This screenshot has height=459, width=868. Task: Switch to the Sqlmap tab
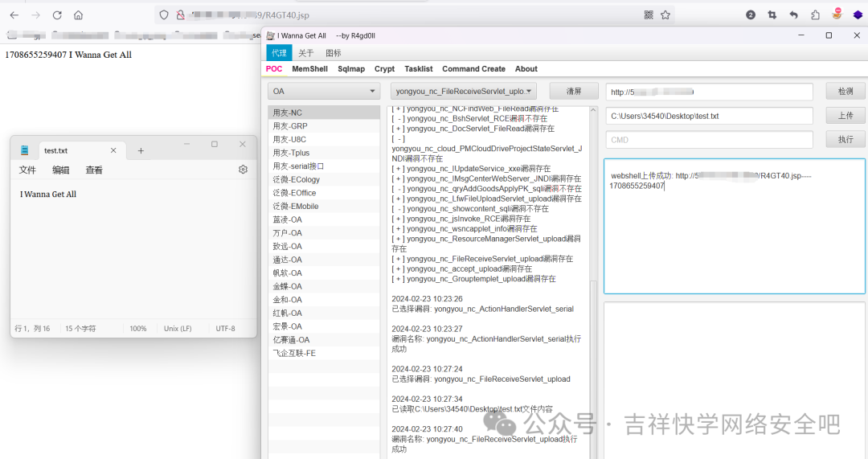[x=351, y=68]
